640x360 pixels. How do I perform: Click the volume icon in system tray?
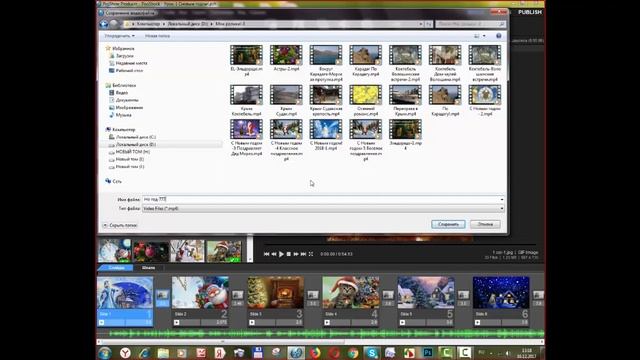(508, 353)
